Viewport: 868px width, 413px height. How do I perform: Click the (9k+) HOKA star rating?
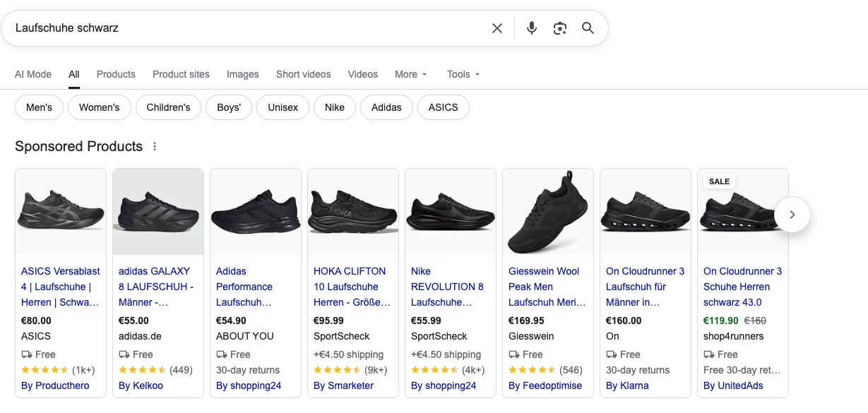(x=350, y=370)
